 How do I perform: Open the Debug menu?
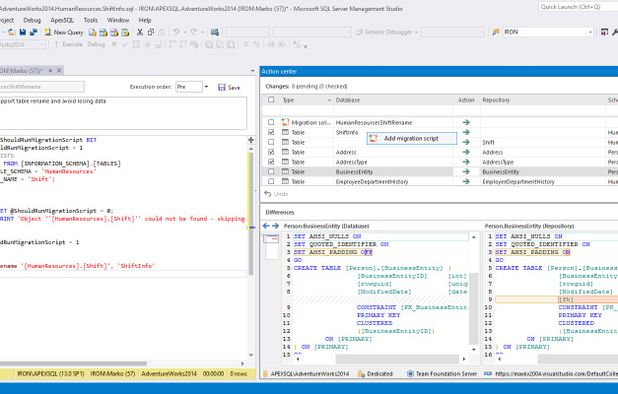click(x=32, y=20)
